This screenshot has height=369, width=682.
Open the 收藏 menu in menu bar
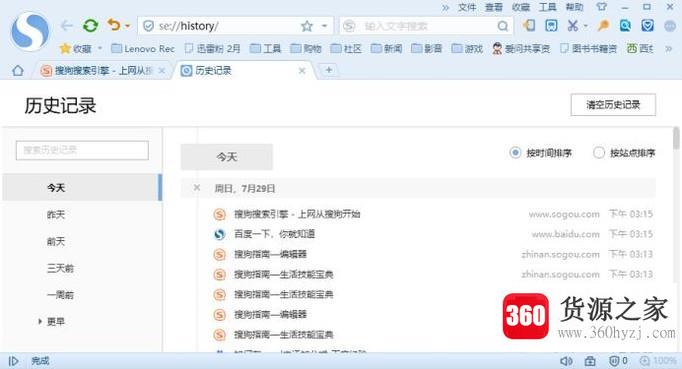click(521, 7)
